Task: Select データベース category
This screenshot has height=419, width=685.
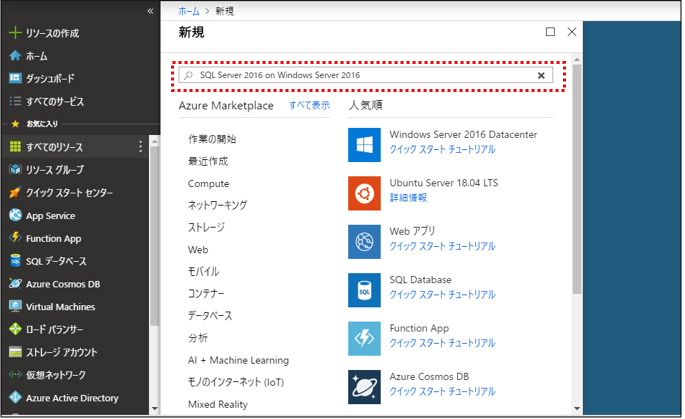Action: [x=210, y=316]
